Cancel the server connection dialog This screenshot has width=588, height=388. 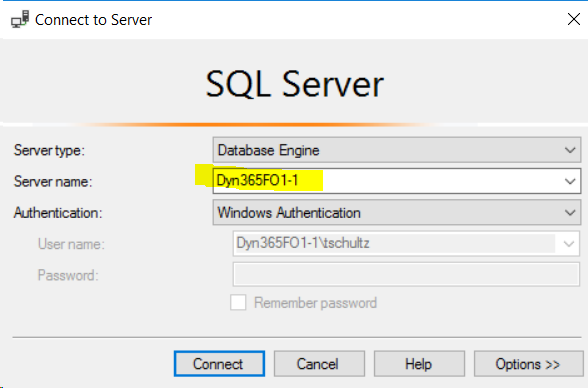319,364
